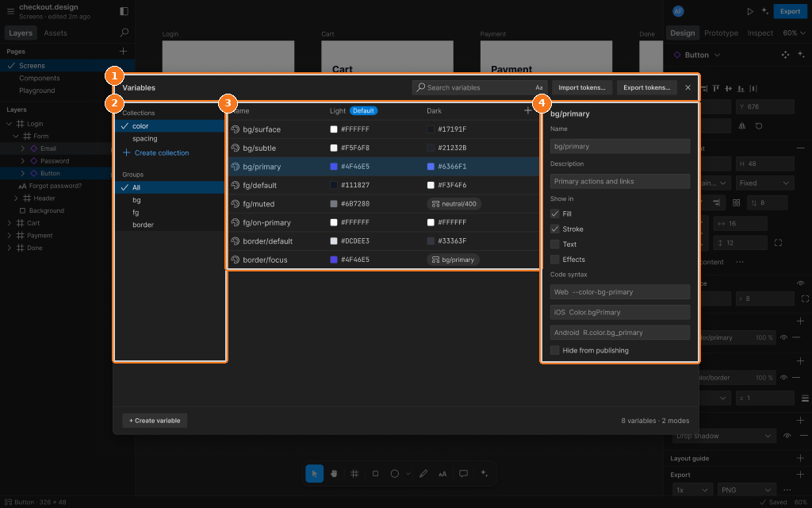Toggle the left sidebar panel icon

pos(124,11)
